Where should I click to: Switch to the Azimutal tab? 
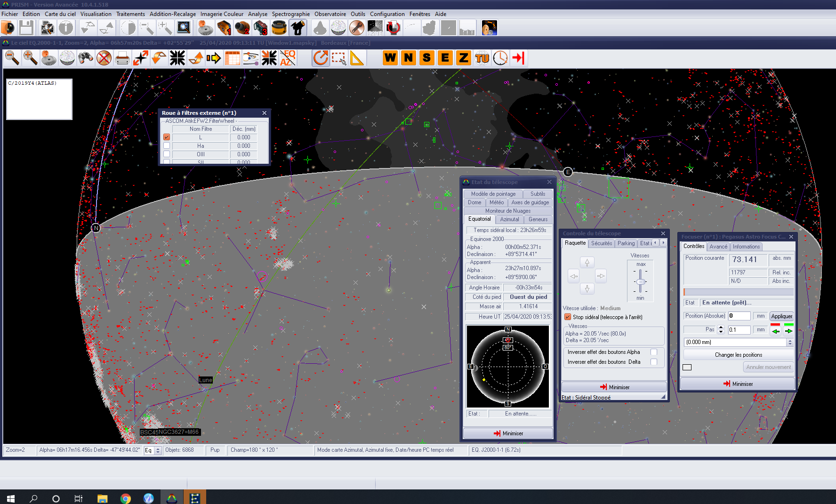pos(509,219)
